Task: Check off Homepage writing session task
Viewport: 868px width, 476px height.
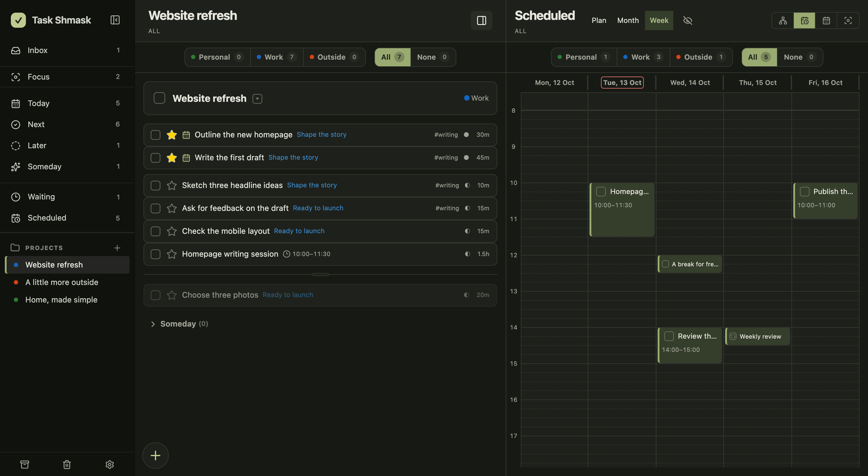Action: pyautogui.click(x=155, y=254)
